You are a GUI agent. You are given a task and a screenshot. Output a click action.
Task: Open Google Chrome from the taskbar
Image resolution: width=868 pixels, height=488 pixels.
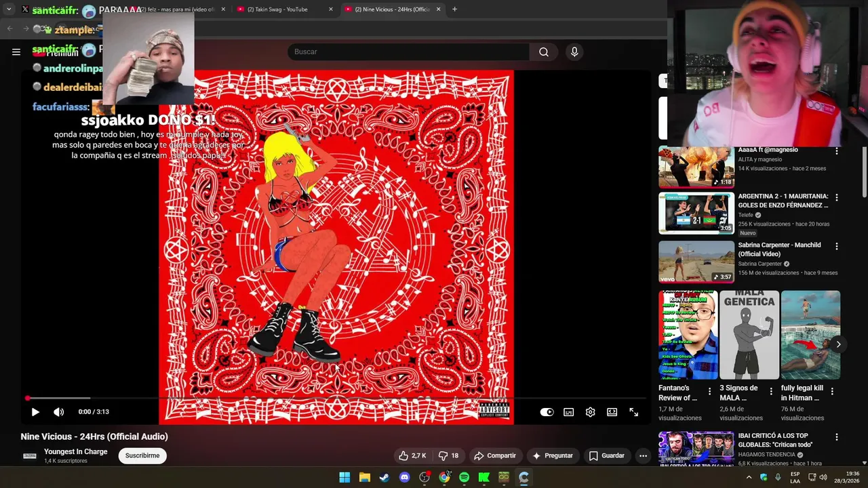tap(444, 477)
